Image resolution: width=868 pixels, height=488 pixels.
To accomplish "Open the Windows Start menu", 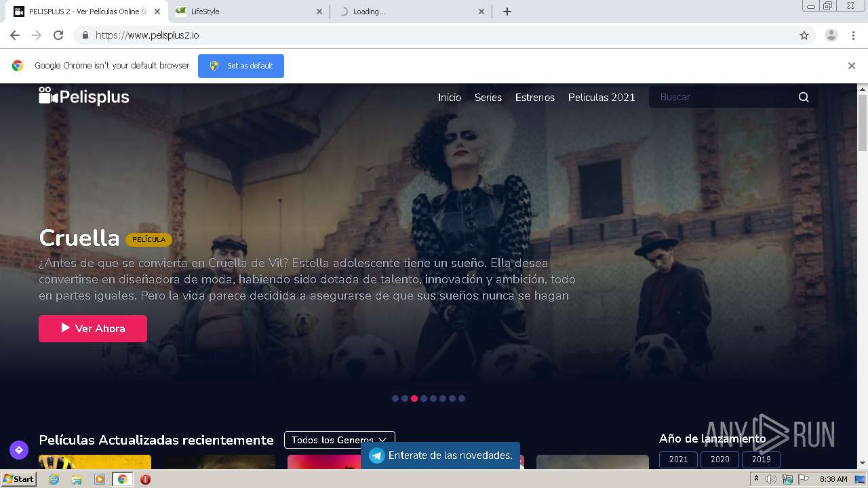I will click(18, 479).
